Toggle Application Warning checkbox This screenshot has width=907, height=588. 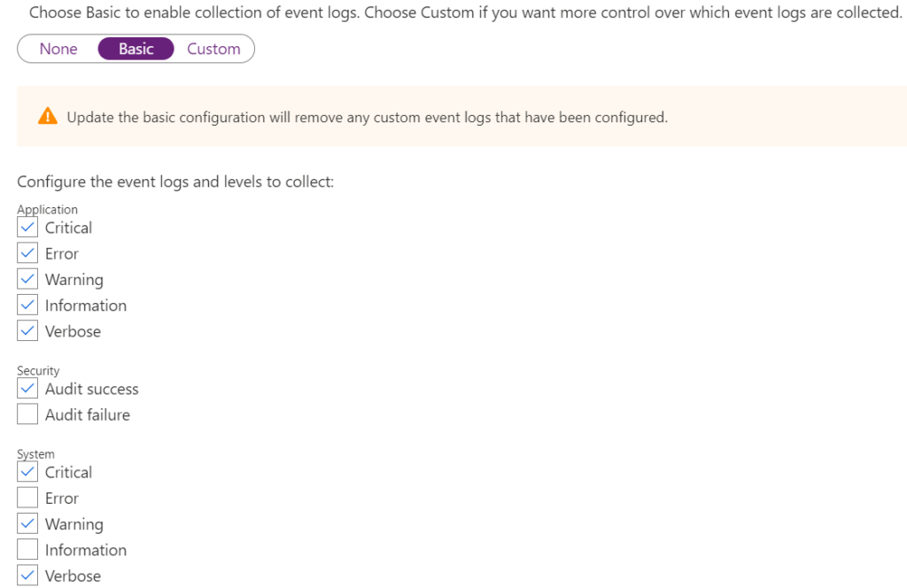click(27, 279)
